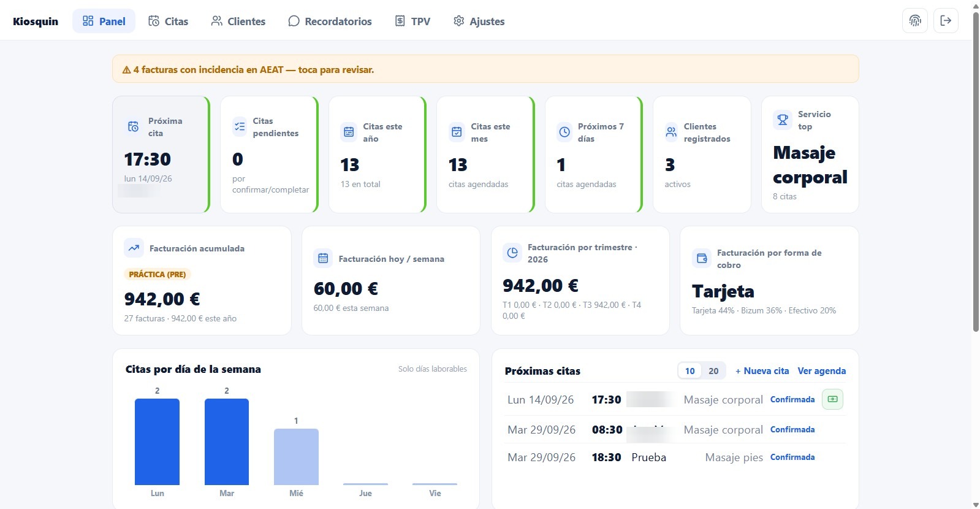Open the Panel tab
The image size is (980, 509).
pos(104,21)
